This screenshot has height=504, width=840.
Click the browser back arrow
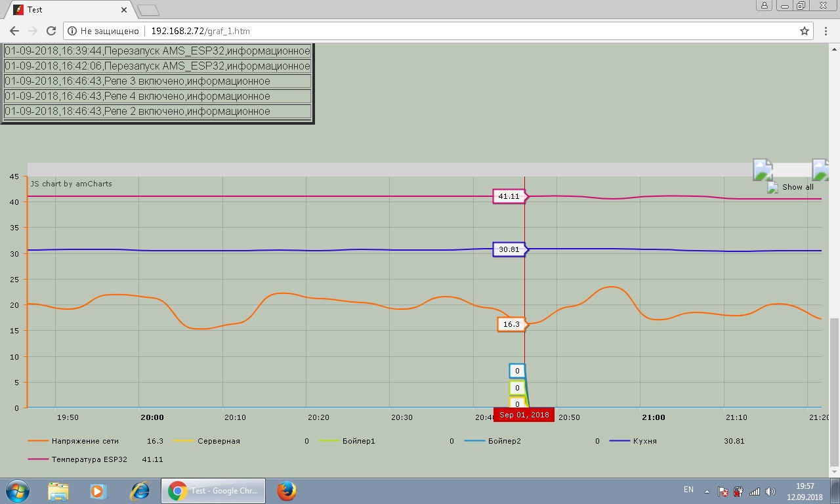click(x=14, y=31)
